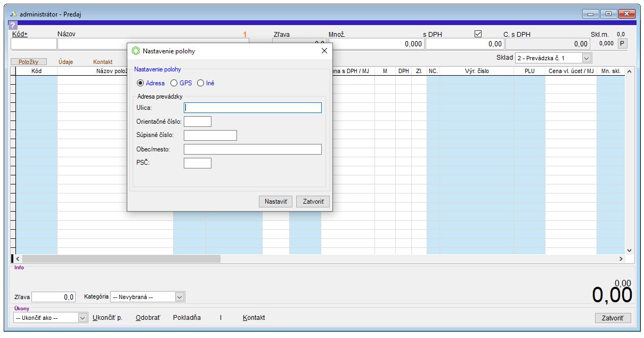Open the Ukončiť ako dropdown

pyautogui.click(x=83, y=318)
